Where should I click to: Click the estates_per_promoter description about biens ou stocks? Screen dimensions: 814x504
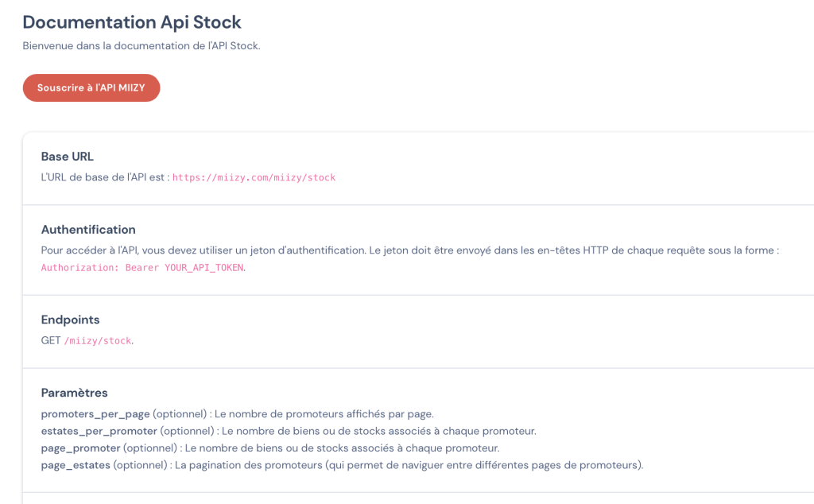(x=379, y=431)
